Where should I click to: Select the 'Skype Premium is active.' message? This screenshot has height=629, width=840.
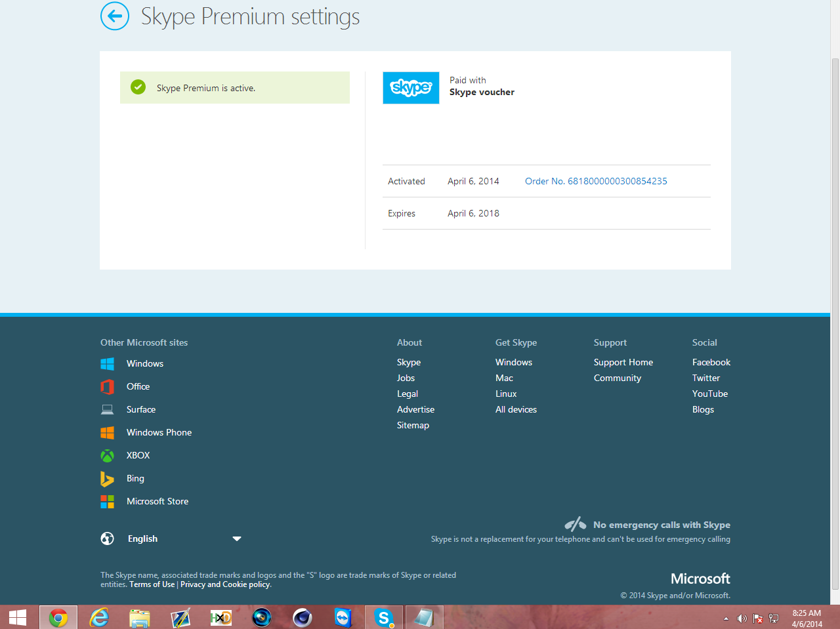click(206, 88)
